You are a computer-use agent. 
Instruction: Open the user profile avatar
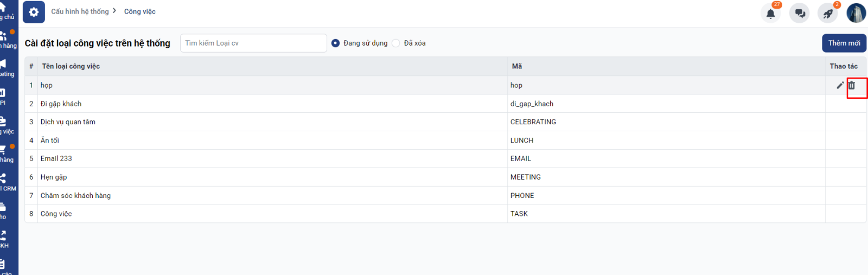pyautogui.click(x=856, y=13)
